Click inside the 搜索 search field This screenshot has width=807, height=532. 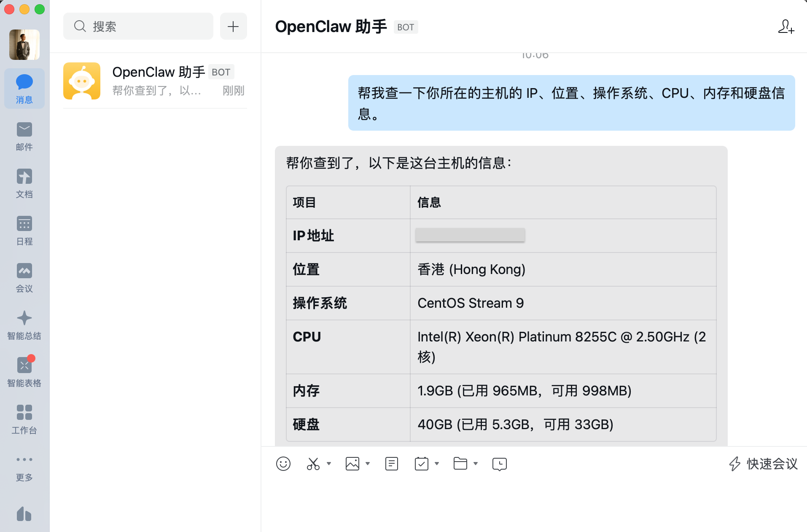[x=138, y=26]
